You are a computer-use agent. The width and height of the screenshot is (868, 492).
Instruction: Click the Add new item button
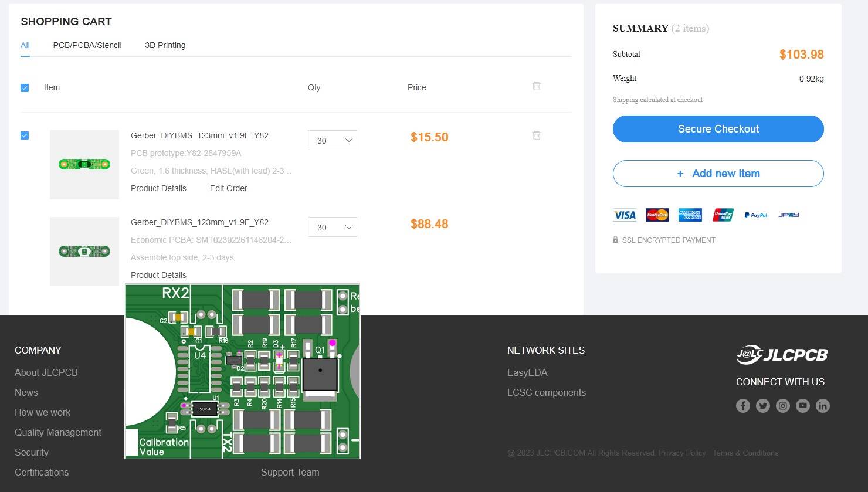click(x=718, y=174)
